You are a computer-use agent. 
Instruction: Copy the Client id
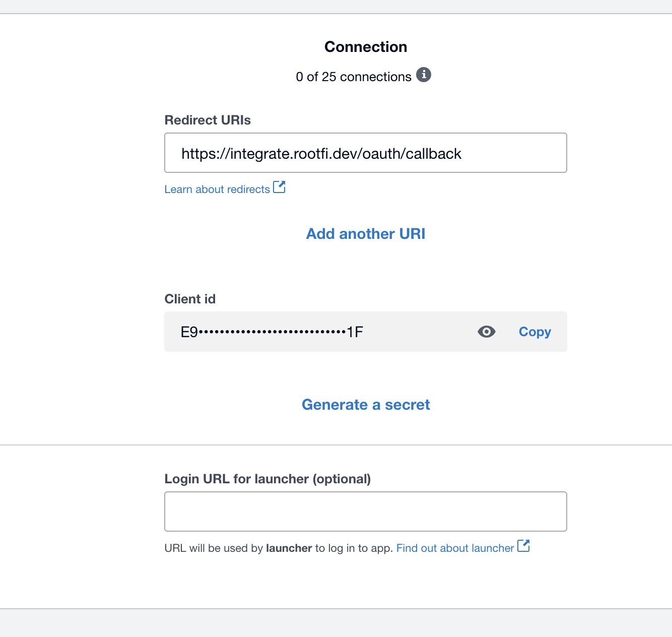pos(534,332)
